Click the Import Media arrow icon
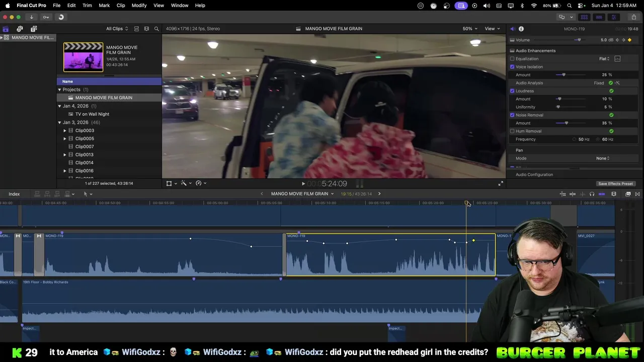644x362 pixels. tap(31, 17)
